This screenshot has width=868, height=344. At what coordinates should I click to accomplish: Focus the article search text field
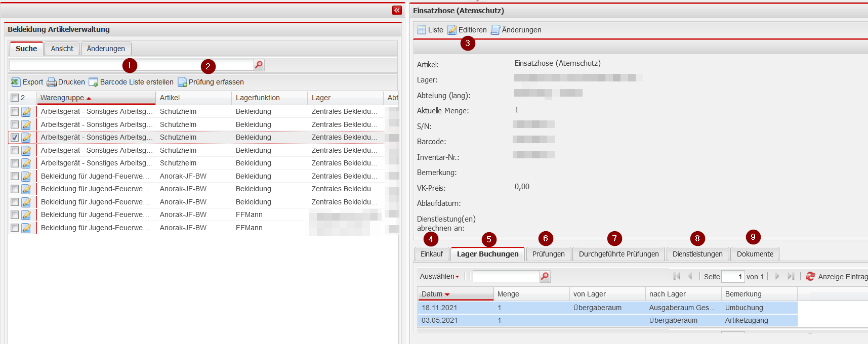(x=66, y=65)
